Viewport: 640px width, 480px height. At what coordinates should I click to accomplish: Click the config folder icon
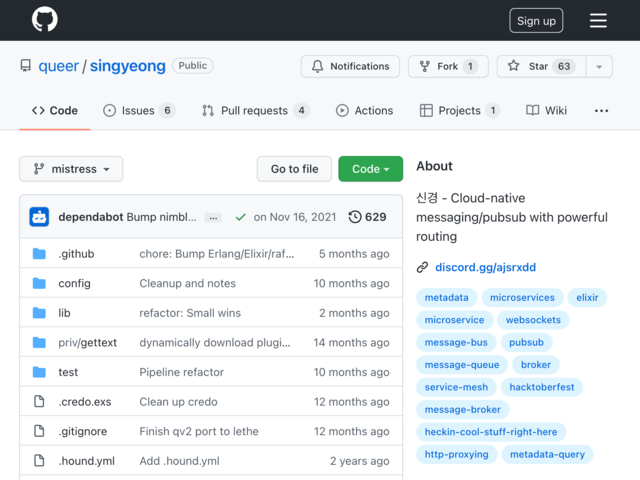(39, 283)
